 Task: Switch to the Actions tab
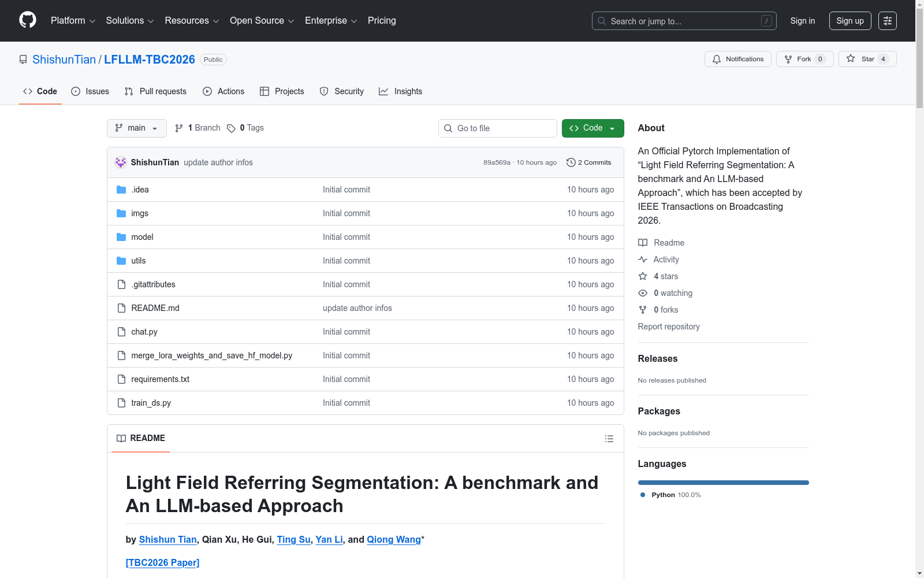pos(223,91)
